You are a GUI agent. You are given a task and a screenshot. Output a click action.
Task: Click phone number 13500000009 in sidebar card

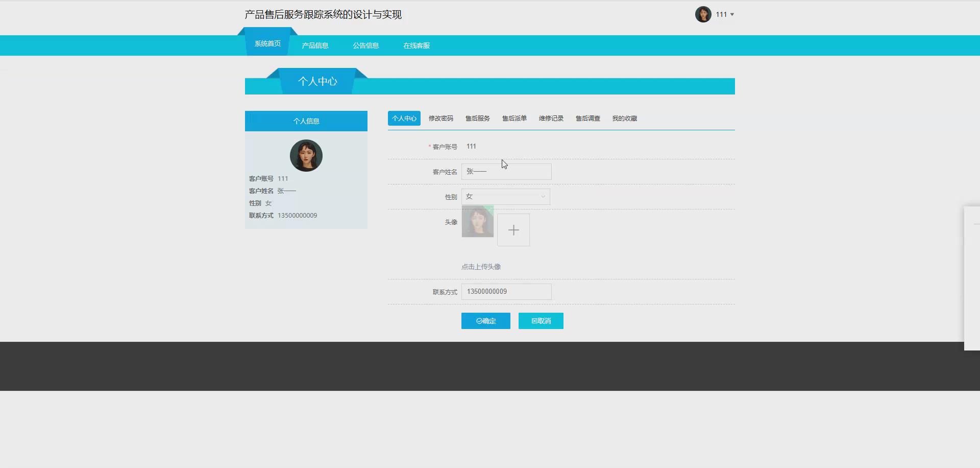(298, 216)
